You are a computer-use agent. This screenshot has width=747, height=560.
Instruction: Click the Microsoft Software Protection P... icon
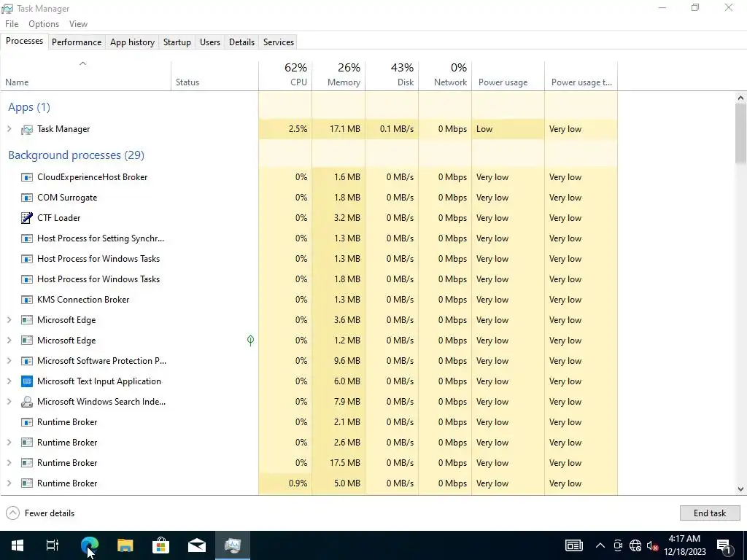27,361
